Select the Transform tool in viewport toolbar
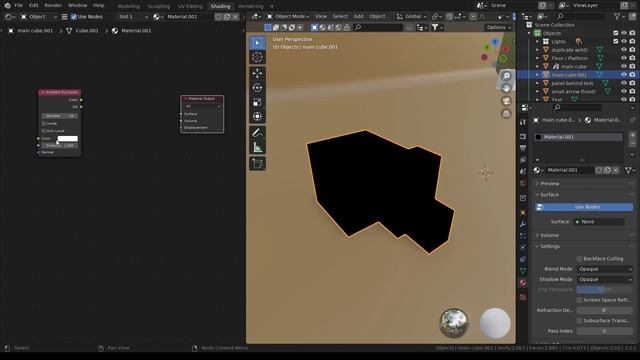640x360 pixels. click(257, 117)
